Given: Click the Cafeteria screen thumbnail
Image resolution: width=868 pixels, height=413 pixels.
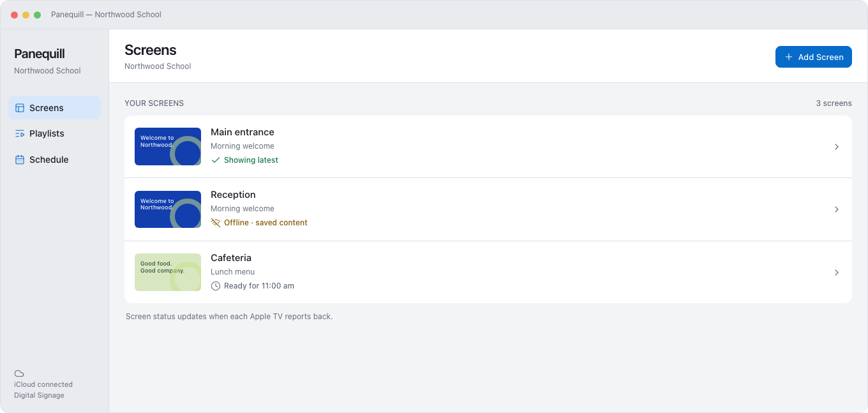Looking at the screenshot, I should click(x=168, y=273).
